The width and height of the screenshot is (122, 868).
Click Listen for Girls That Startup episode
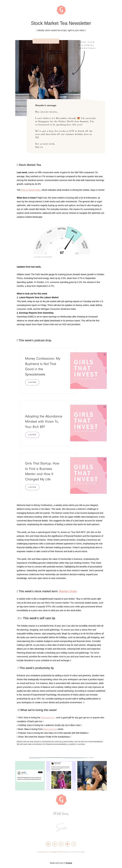tap(32, 487)
